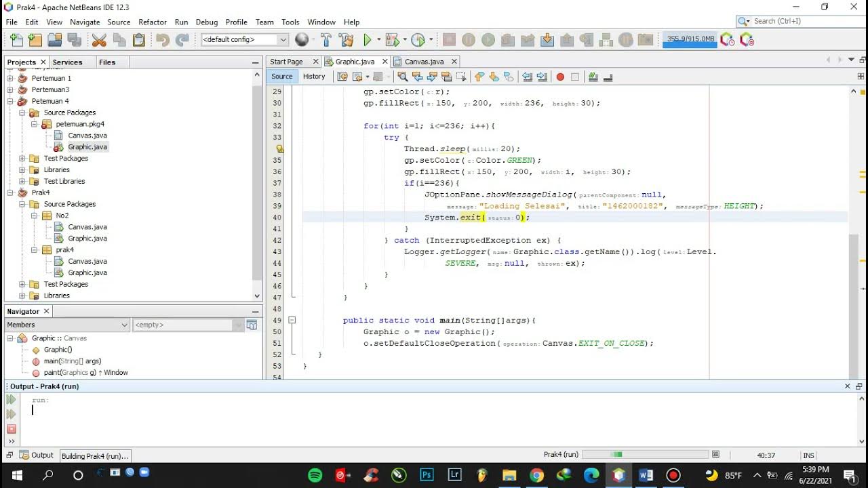The image size is (868, 488).
Task: Click Building Prak4 (run) status button
Action: (95, 456)
